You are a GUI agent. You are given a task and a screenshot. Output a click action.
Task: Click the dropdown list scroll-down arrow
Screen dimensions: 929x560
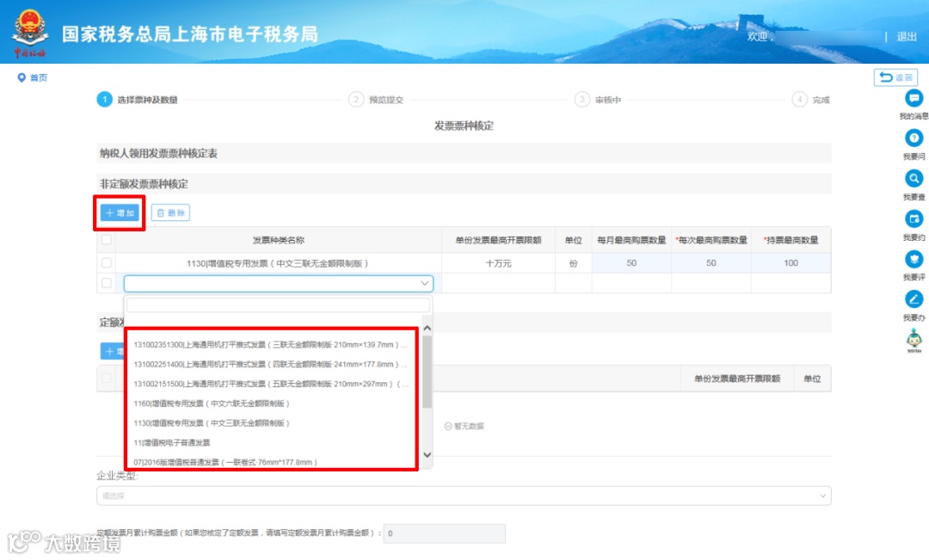tap(428, 455)
